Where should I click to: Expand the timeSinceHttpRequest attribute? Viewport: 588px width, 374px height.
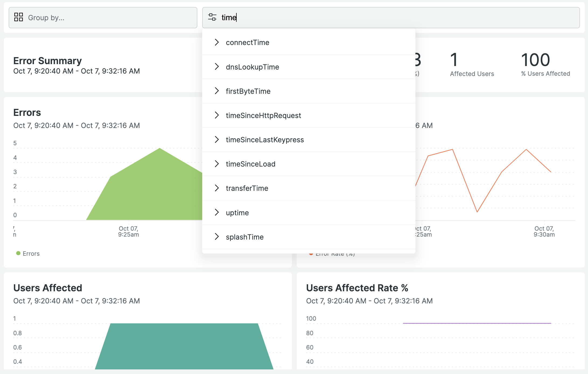(x=216, y=115)
